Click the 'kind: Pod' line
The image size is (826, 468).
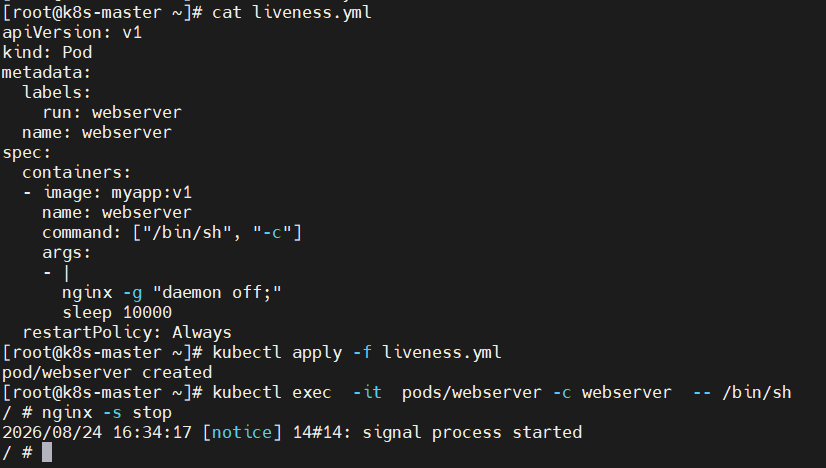[47, 52]
